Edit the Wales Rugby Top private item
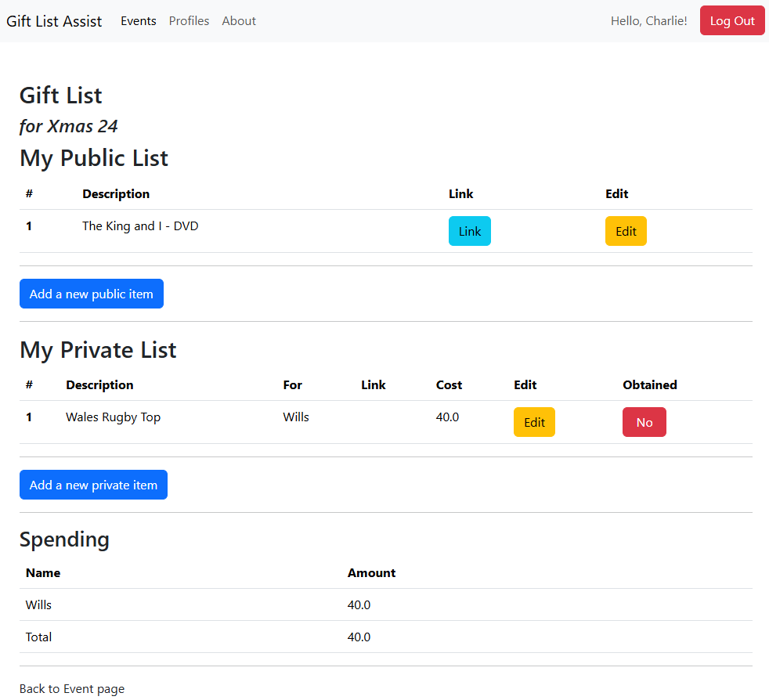 coord(534,422)
